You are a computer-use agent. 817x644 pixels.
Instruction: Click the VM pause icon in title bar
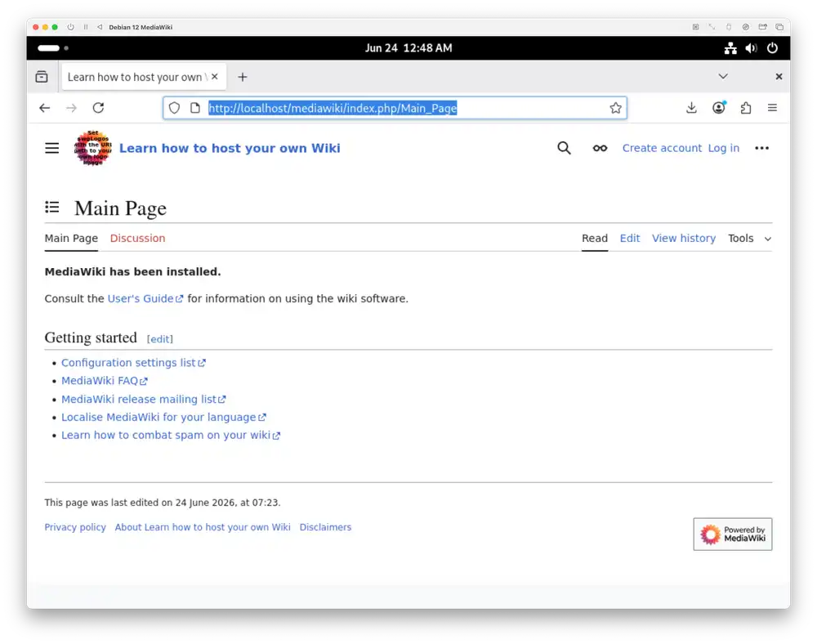tap(86, 27)
